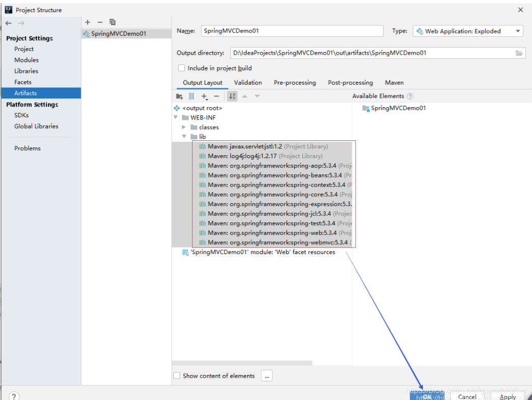Image resolution: width=532 pixels, height=400 pixels.
Task: Open Facets settings
Action: tap(23, 82)
